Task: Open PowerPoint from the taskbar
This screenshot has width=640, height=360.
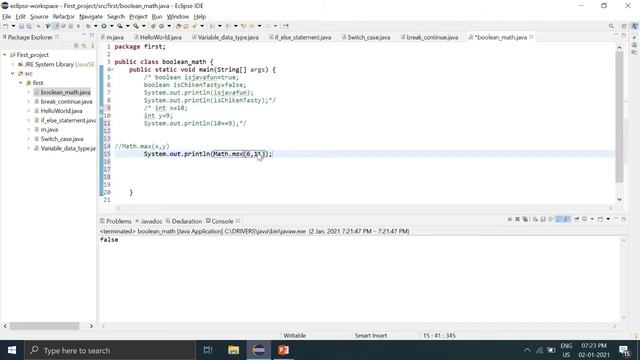Action: [283, 350]
